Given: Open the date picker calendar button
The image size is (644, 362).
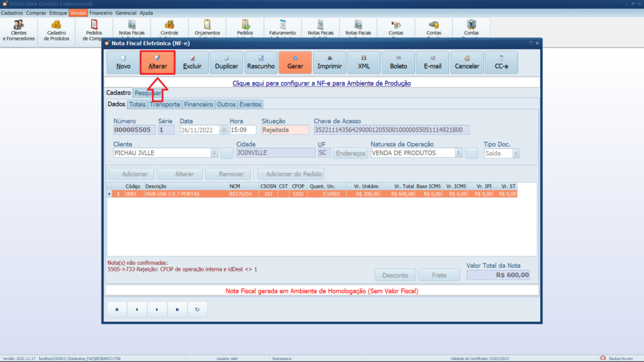Looking at the screenshot, I should tap(223, 130).
